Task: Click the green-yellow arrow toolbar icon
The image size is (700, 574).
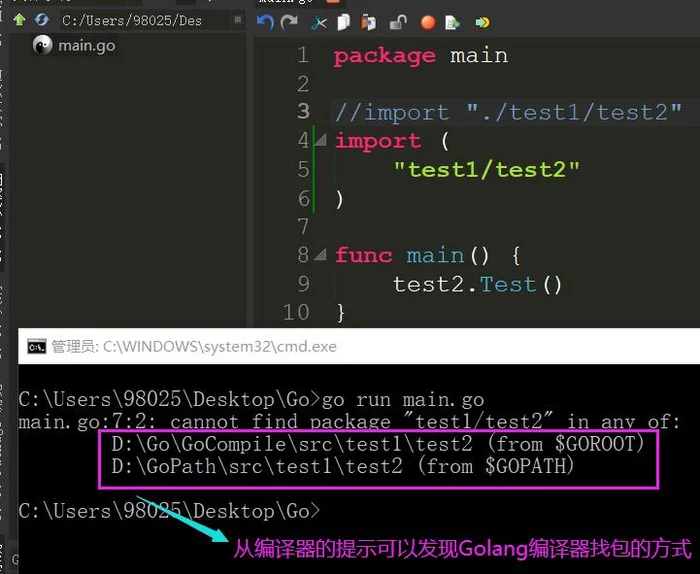Action: pyautogui.click(x=482, y=22)
